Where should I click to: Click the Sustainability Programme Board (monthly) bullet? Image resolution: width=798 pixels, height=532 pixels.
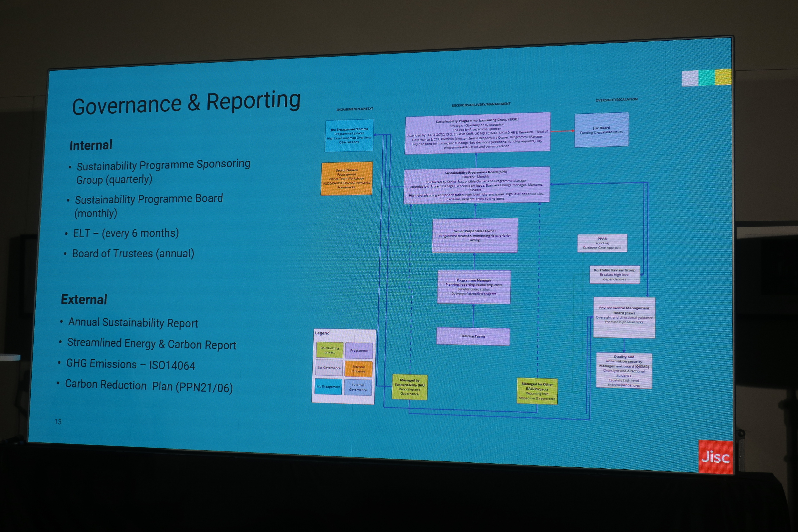click(149, 206)
